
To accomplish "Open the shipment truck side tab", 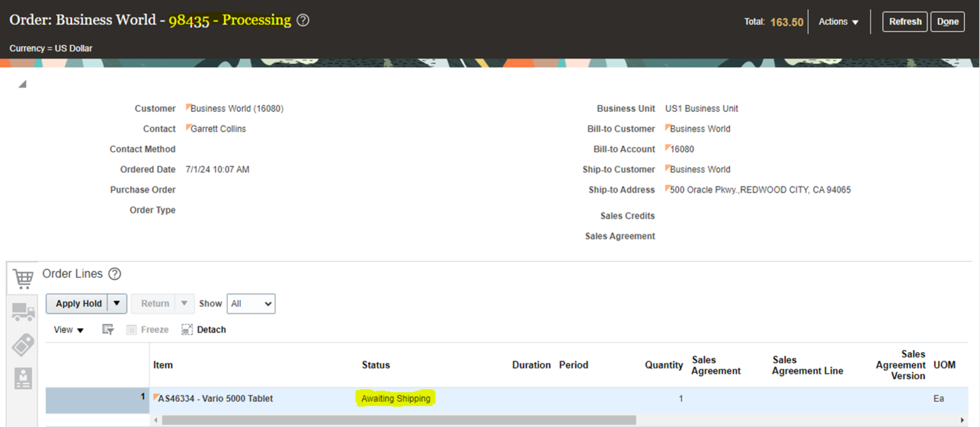I will point(23,312).
